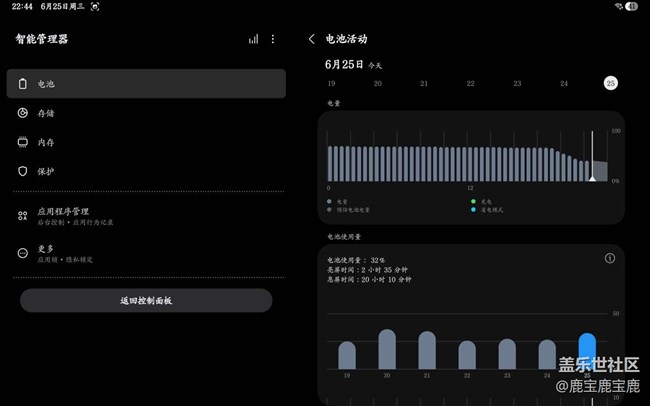The image size is (650, 406).
Task: Select the 存储 storage icon
Action: point(23,113)
